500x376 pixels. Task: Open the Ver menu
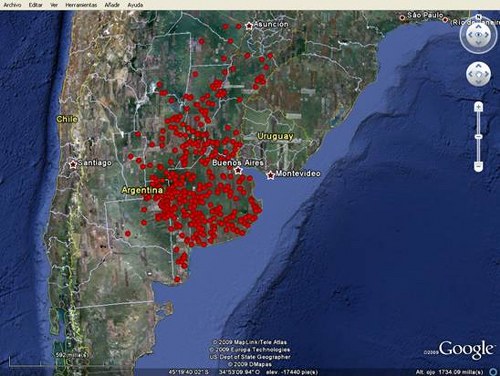click(54, 5)
